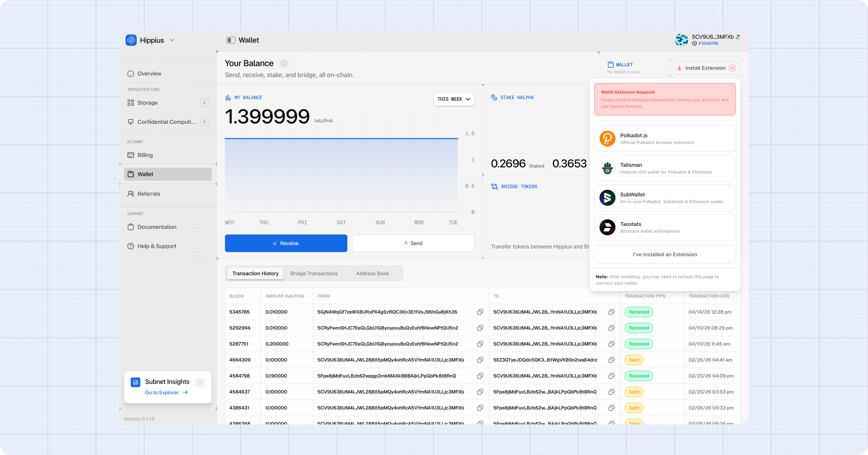Open Overview in the sidebar

pyautogui.click(x=168, y=73)
